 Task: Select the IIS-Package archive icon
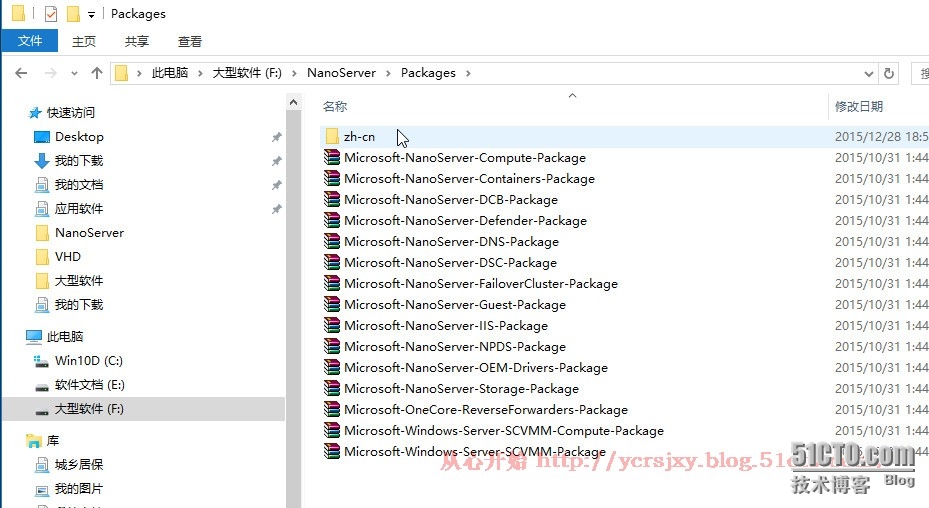(332, 325)
